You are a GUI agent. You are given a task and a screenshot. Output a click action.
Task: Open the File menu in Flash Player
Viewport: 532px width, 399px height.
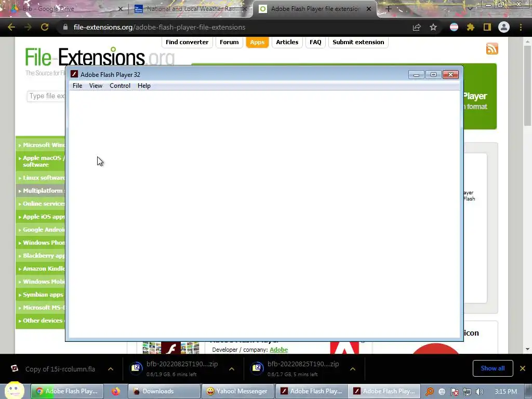pyautogui.click(x=77, y=86)
